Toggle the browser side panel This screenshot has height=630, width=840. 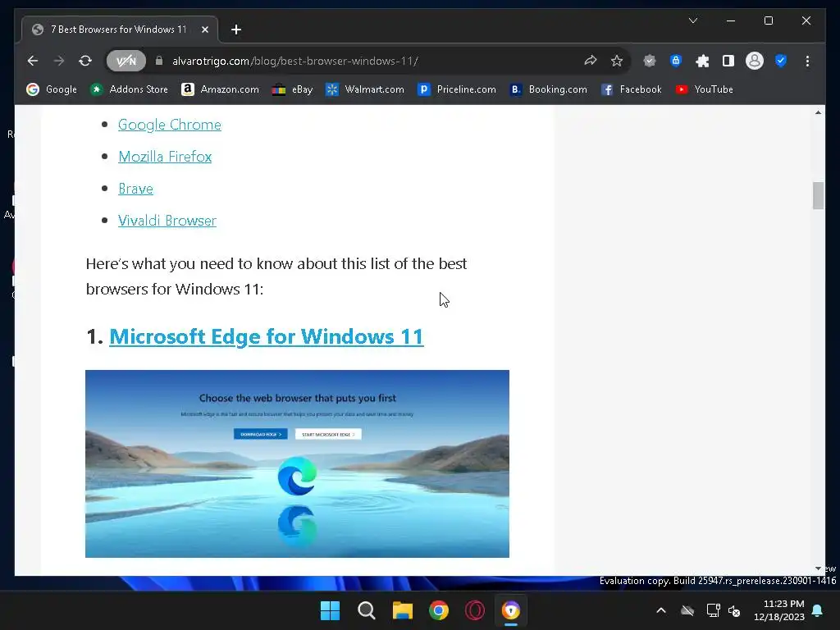[728, 61]
